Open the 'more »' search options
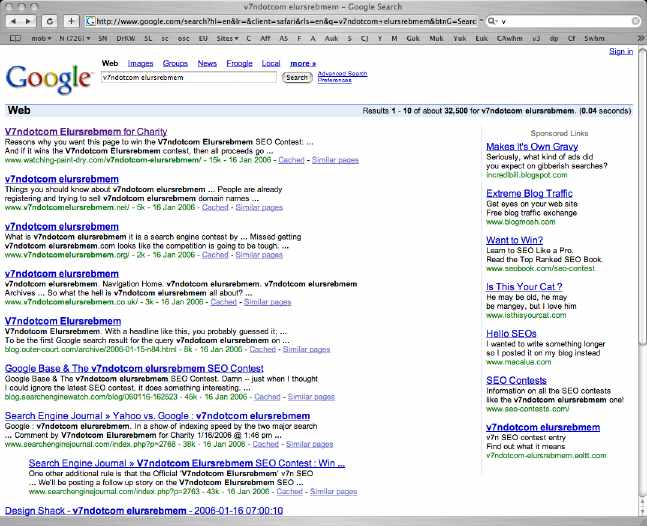647x526 pixels. 303,64
